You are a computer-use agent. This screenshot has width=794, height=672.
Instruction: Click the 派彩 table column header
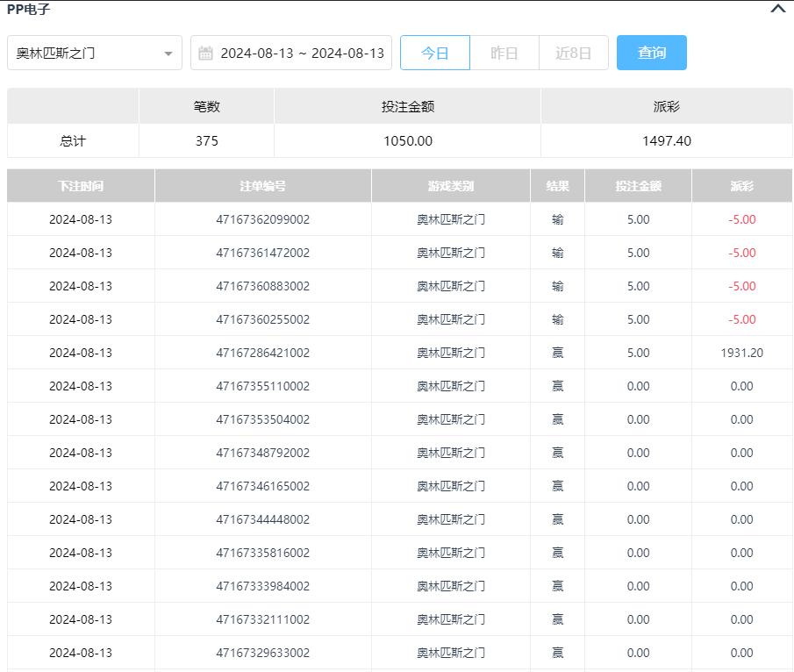tap(742, 186)
